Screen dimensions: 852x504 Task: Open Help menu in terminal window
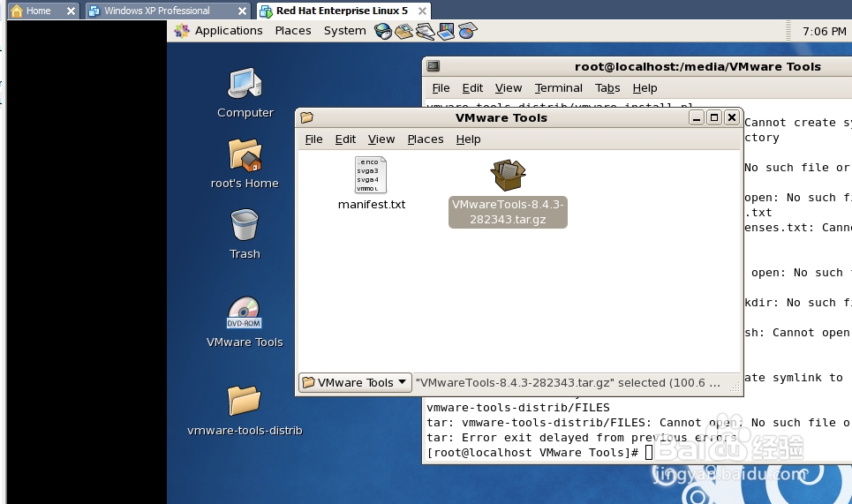click(x=645, y=88)
